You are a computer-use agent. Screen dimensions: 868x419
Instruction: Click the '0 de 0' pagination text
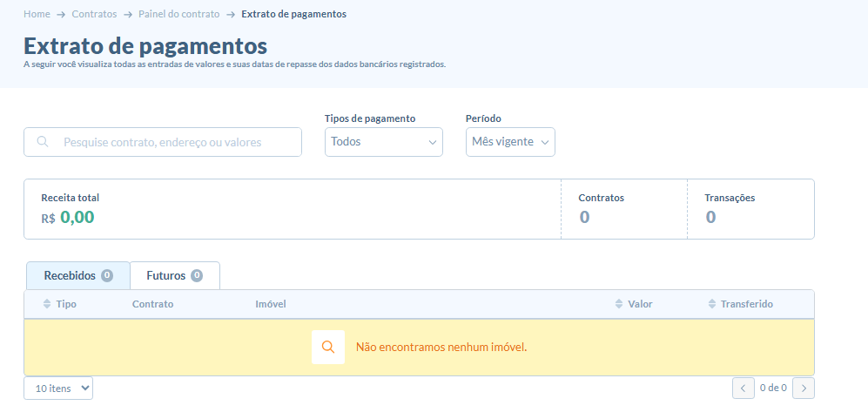point(773,388)
